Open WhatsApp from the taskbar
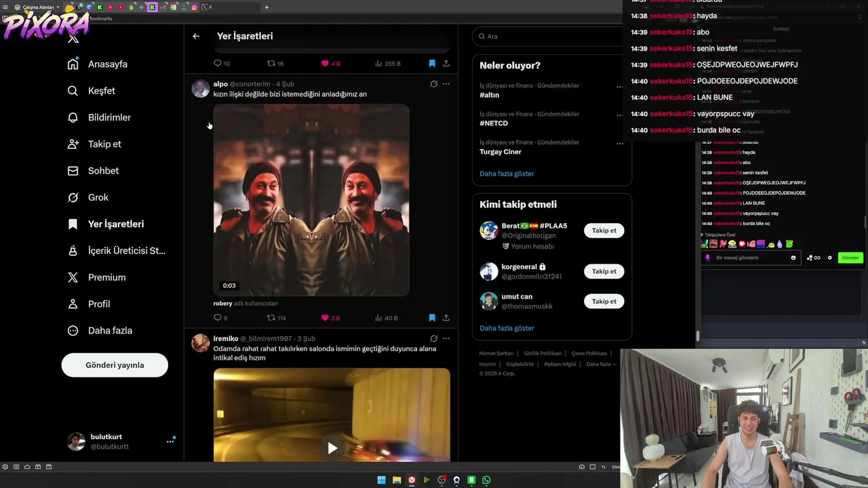Screen dimensions: 868x488 486,480
